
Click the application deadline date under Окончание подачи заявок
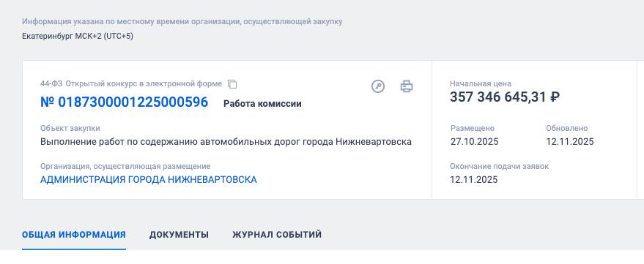tap(473, 180)
